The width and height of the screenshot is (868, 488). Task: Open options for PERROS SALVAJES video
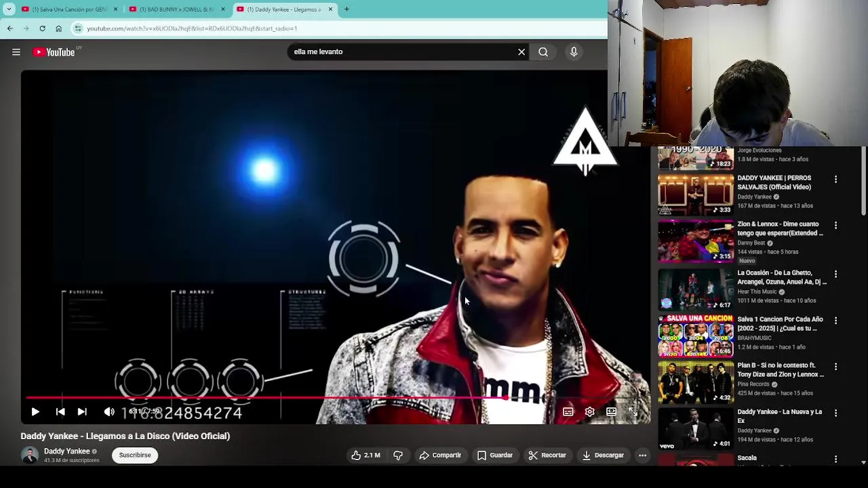(x=835, y=179)
